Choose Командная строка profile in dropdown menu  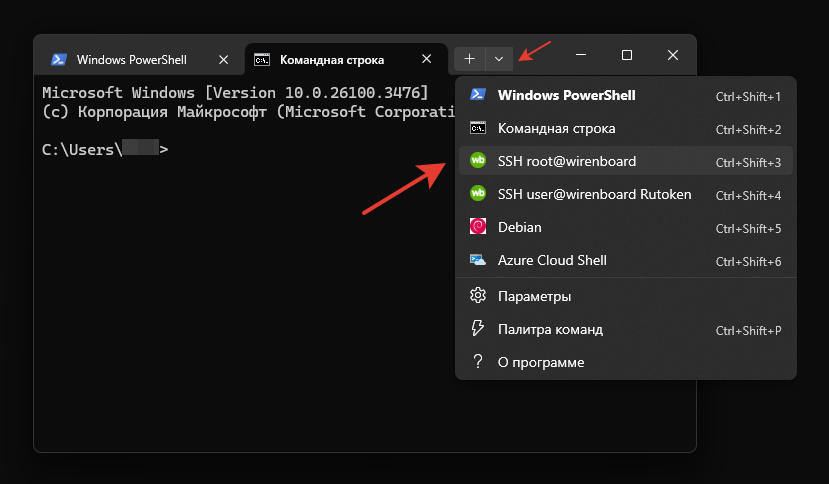point(626,129)
